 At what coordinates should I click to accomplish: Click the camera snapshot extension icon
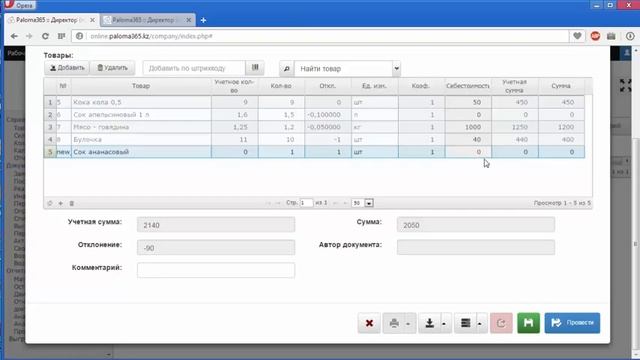point(611,36)
